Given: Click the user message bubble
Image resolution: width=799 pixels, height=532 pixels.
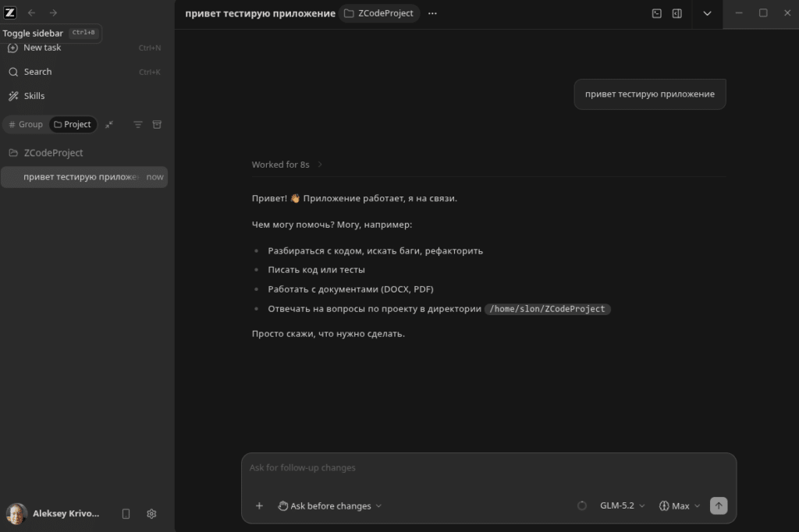Looking at the screenshot, I should click(x=650, y=94).
